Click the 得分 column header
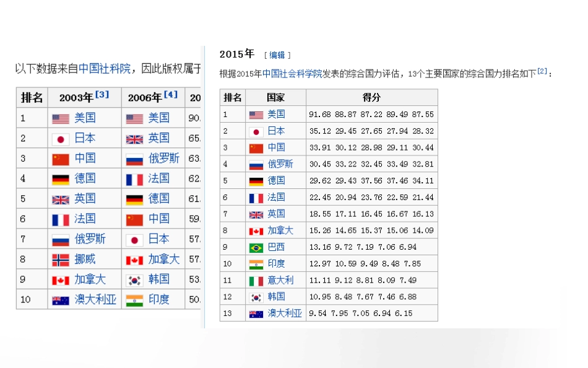 click(371, 98)
